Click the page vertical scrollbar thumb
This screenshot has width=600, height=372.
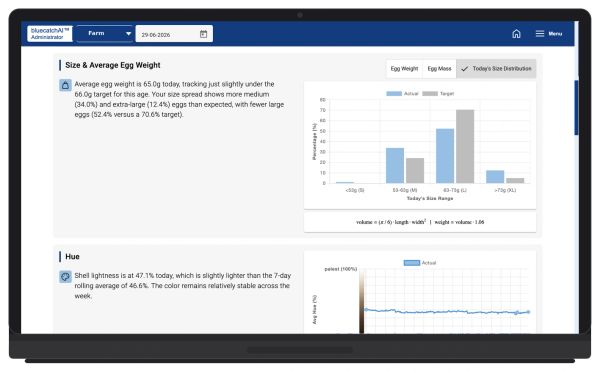coord(576,108)
